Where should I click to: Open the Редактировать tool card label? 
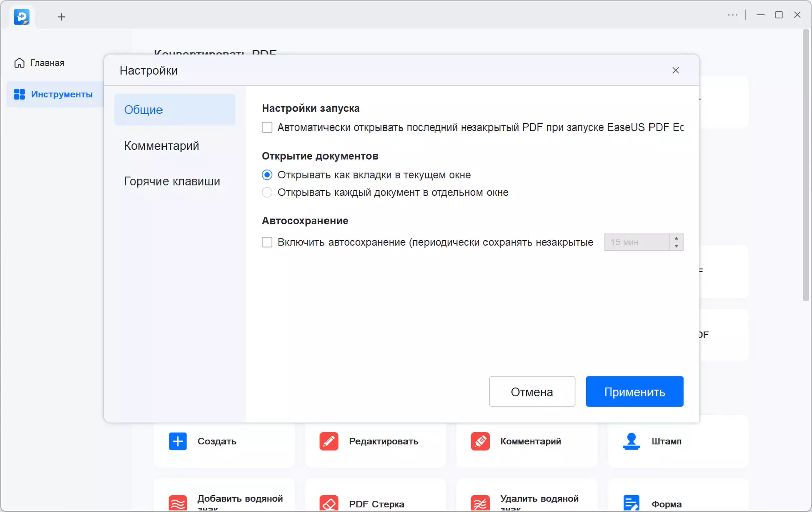[x=383, y=441]
